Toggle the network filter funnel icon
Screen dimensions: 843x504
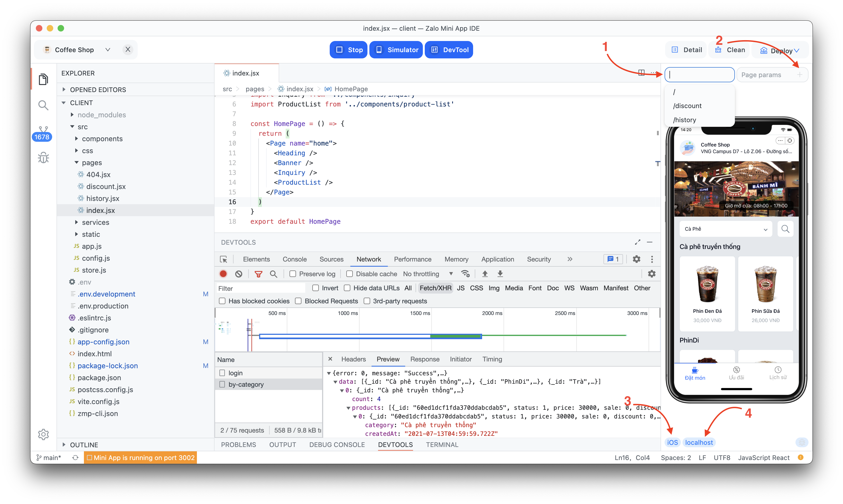259,274
